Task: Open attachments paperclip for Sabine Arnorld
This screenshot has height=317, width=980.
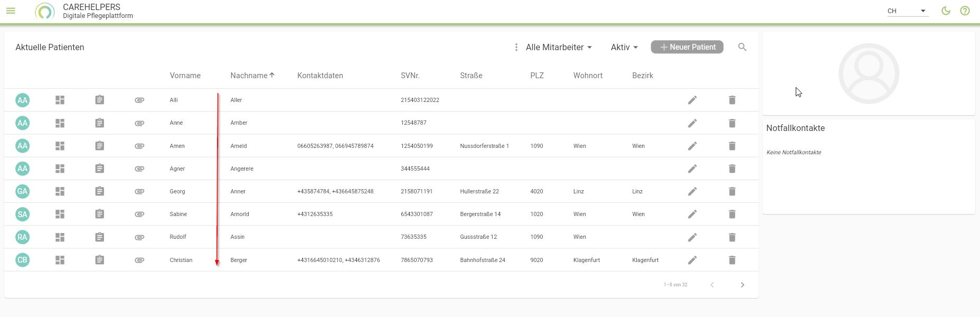Action: point(139,214)
